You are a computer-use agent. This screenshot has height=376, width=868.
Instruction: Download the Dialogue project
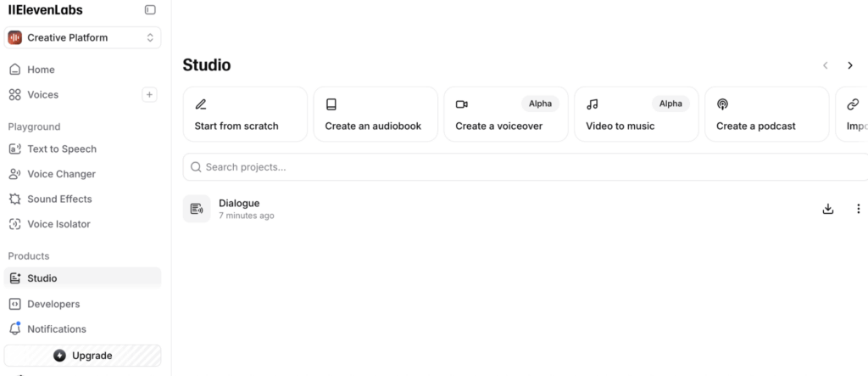click(x=828, y=209)
